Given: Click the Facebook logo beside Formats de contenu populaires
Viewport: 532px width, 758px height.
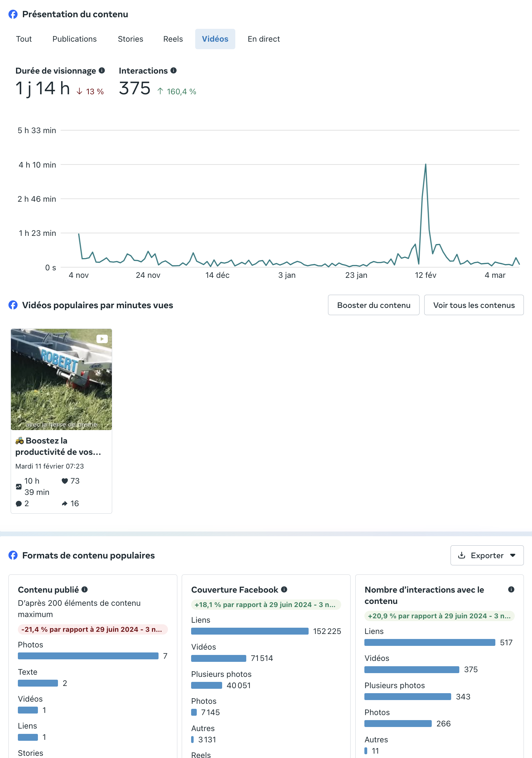Looking at the screenshot, I should pos(13,555).
